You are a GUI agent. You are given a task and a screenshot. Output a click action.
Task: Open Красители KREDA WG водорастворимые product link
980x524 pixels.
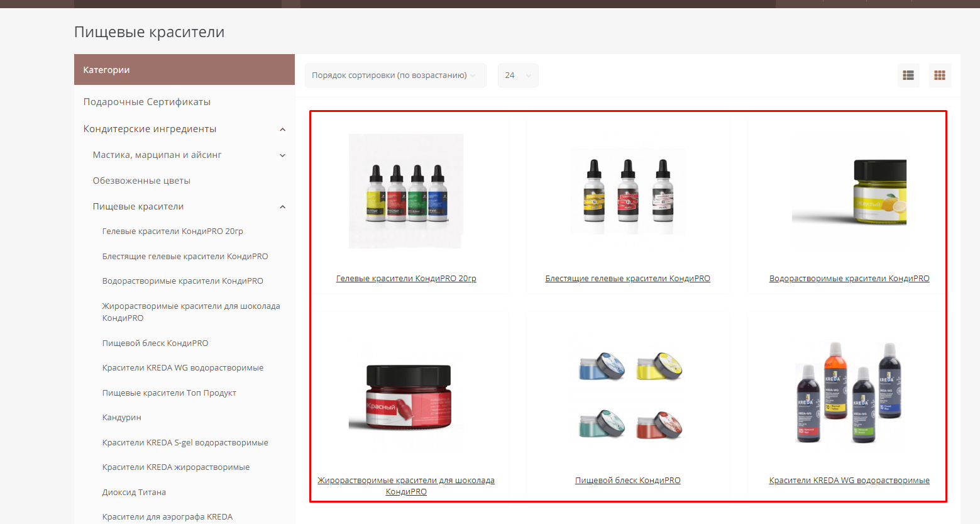(849, 481)
